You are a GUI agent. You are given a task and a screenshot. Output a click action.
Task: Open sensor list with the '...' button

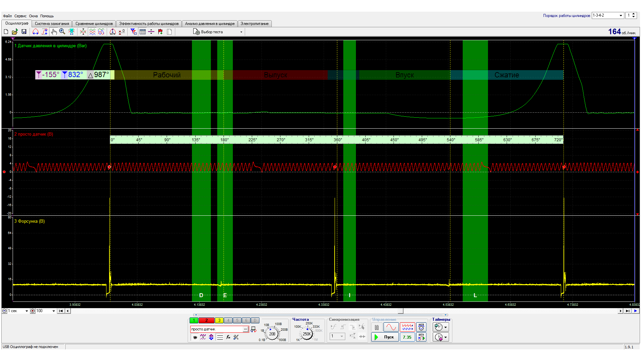(245, 329)
